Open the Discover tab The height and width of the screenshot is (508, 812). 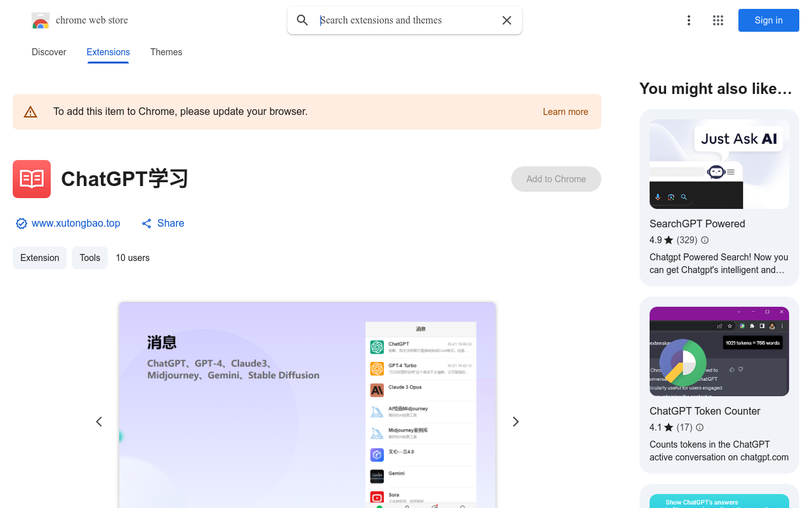48,52
